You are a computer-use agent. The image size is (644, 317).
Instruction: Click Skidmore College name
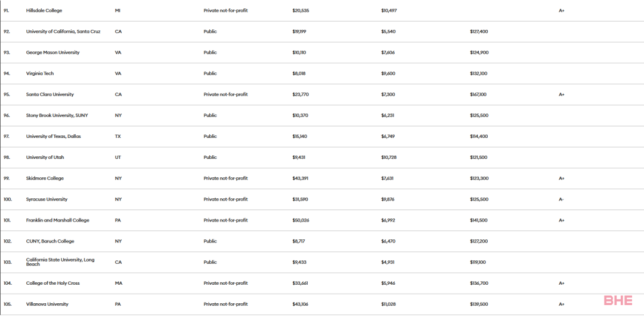[45, 178]
